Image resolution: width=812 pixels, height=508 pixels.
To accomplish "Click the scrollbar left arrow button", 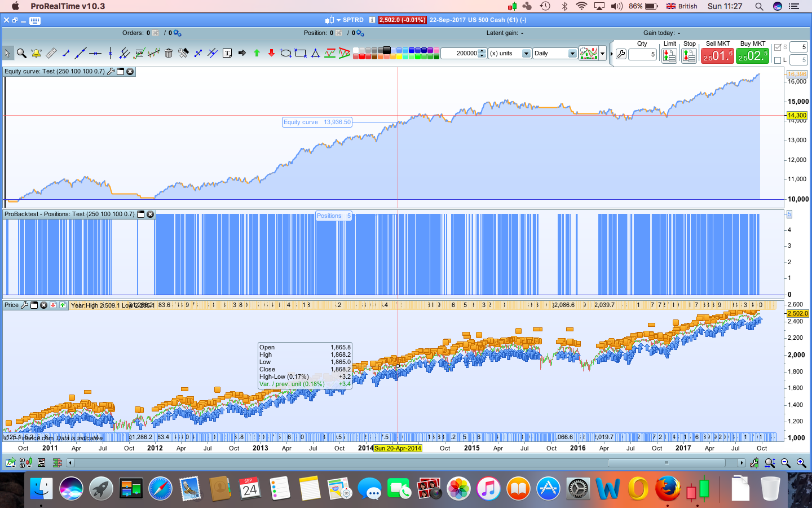I will point(70,463).
